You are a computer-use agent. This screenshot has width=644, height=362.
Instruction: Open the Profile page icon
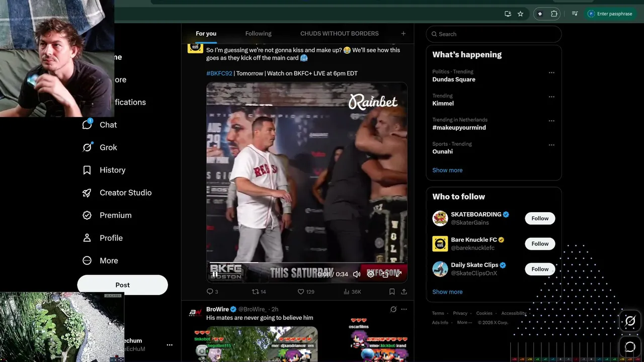pyautogui.click(x=87, y=238)
